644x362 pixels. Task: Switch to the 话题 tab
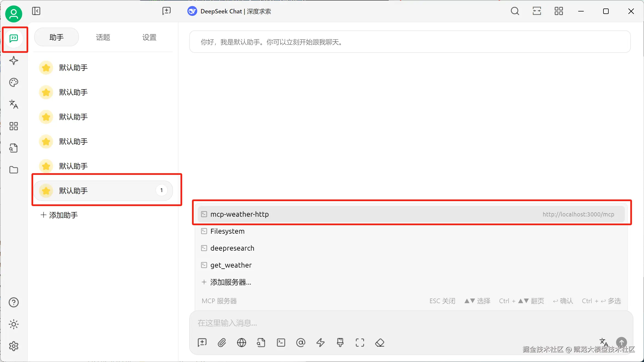click(x=103, y=37)
